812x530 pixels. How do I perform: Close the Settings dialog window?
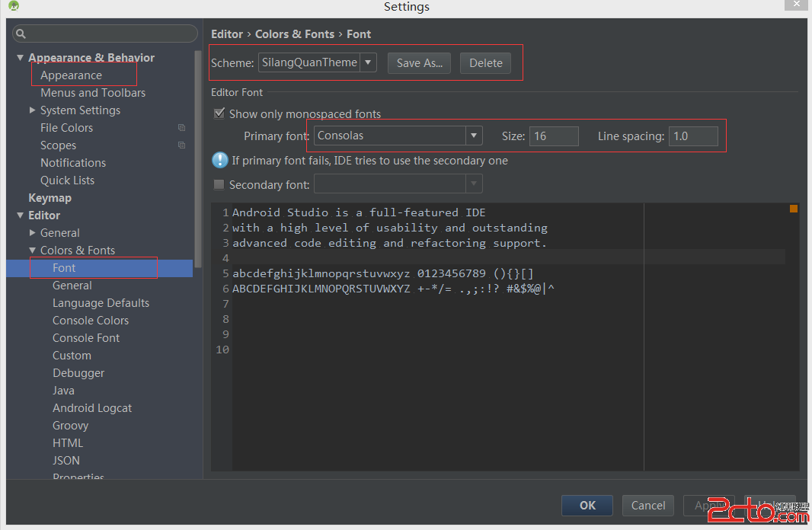[x=797, y=5]
